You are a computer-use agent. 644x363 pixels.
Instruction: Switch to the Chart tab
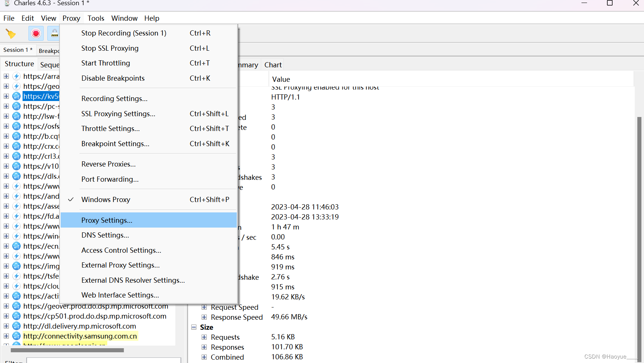click(x=273, y=65)
